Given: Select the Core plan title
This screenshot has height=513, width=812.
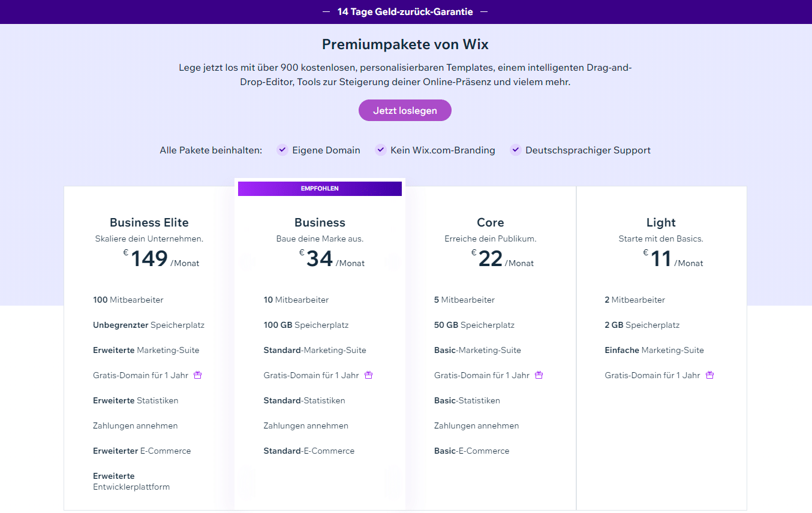Looking at the screenshot, I should point(491,222).
